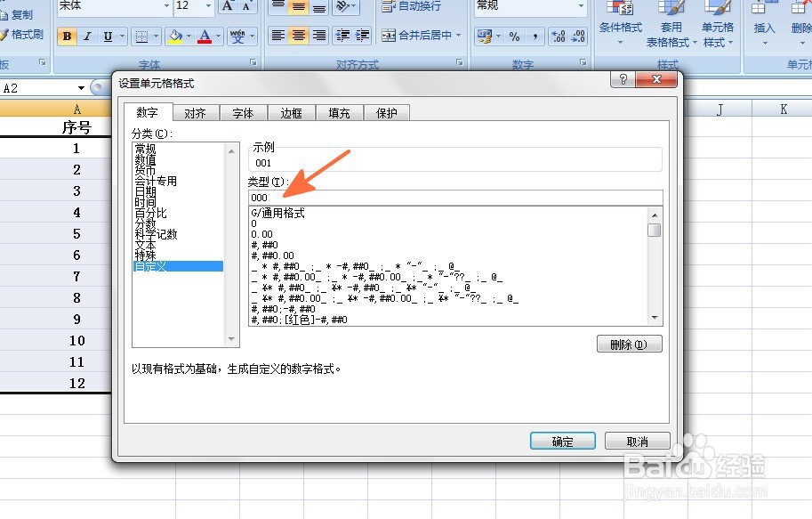Click the increase decimal places icon

pyautogui.click(x=559, y=36)
